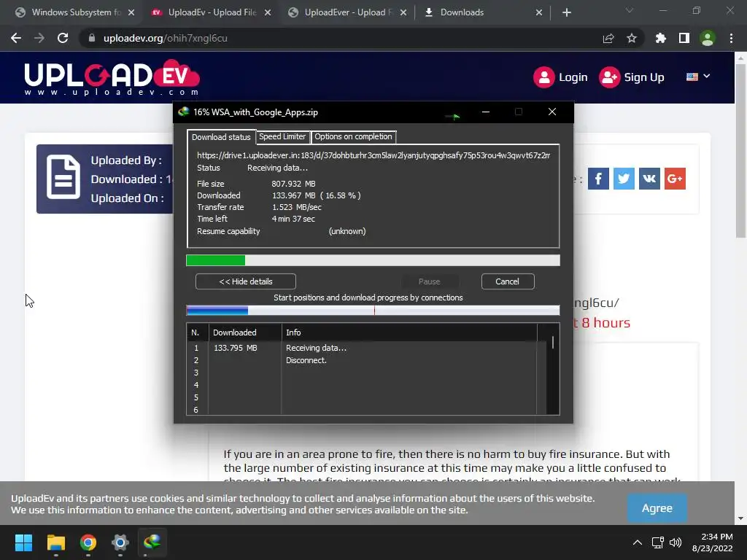Click the Login link
The image size is (747, 560).
(573, 77)
